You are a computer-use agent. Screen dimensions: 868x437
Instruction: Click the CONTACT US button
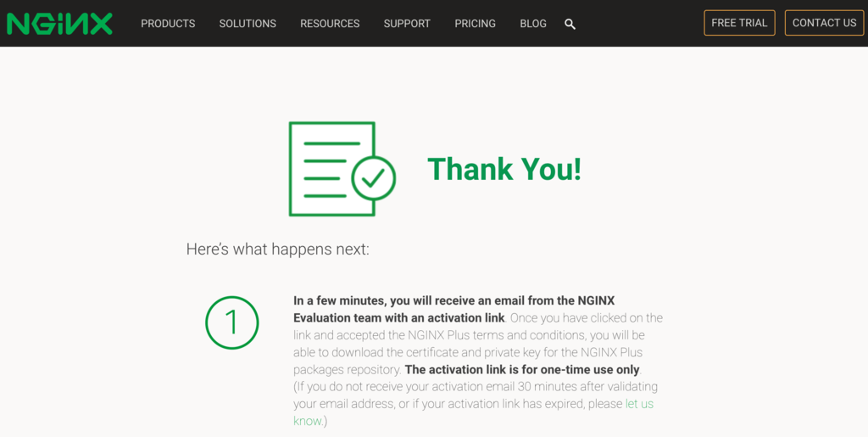click(824, 23)
